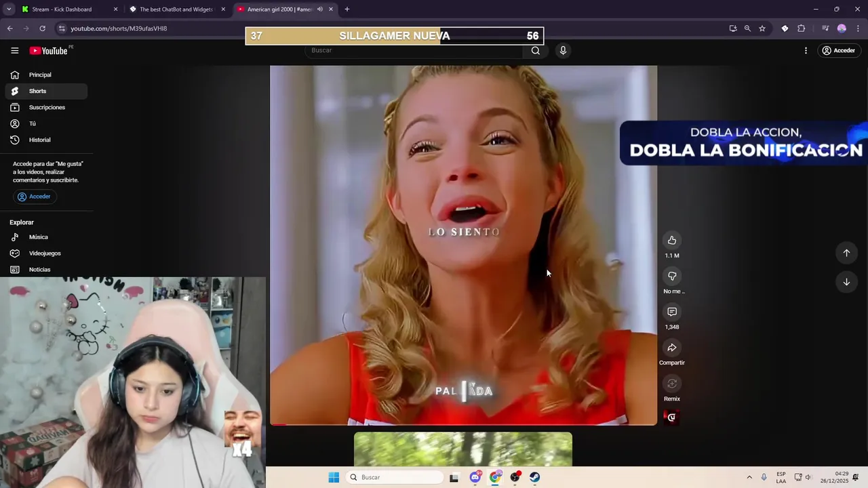Open the notifications bell in tray
This screenshot has width=868, height=488.
point(856,477)
